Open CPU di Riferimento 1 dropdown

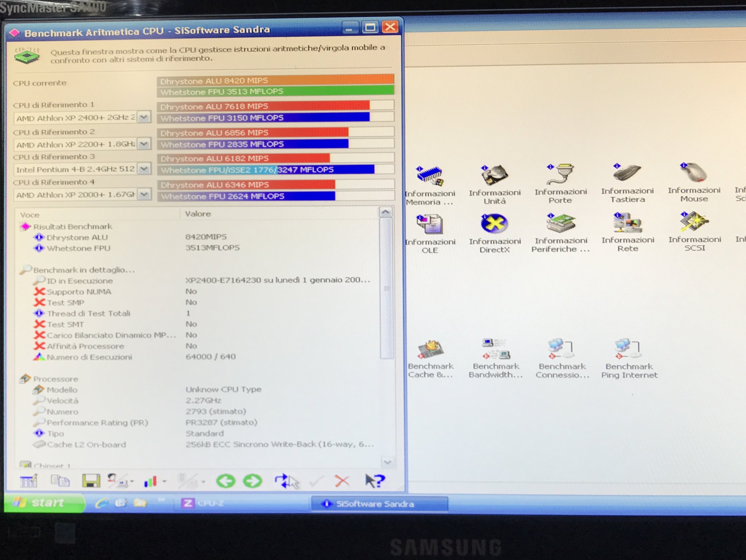point(144,117)
